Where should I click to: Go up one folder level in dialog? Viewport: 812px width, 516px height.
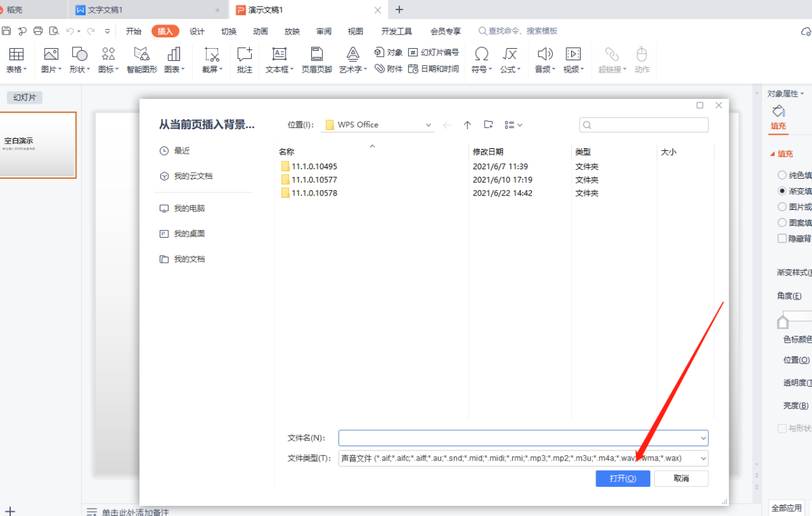pos(467,125)
